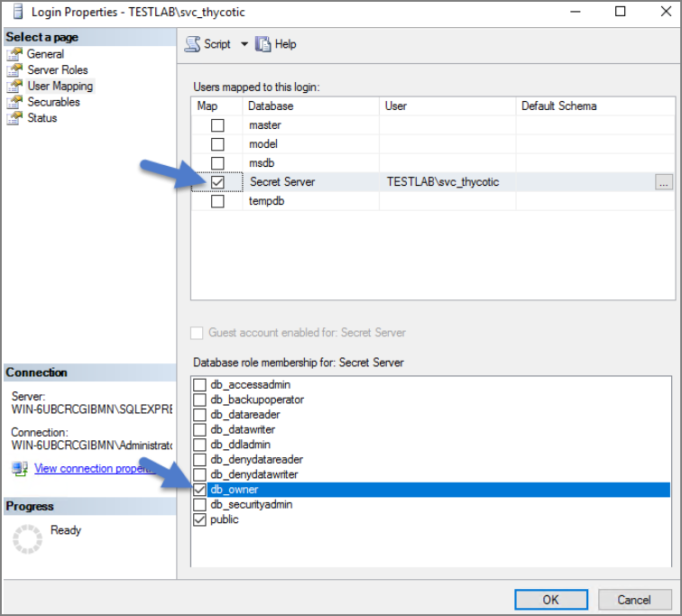Click the Server Roles page icon
The height and width of the screenshot is (616, 682).
[x=14, y=70]
